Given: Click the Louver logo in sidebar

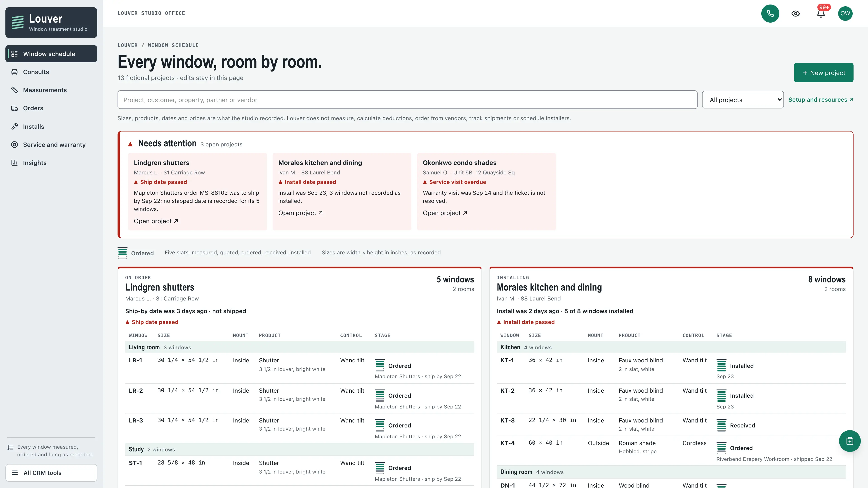Looking at the screenshot, I should coord(51,23).
